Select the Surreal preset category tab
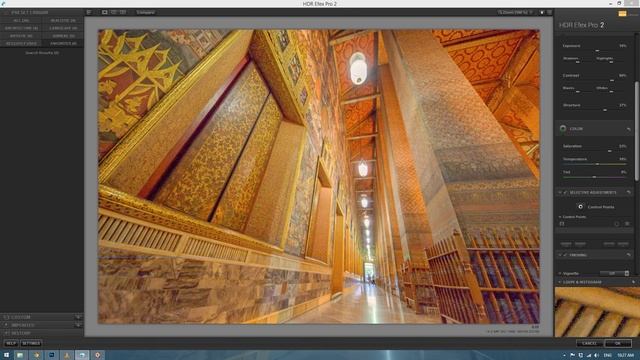The image size is (640, 360). point(63,36)
